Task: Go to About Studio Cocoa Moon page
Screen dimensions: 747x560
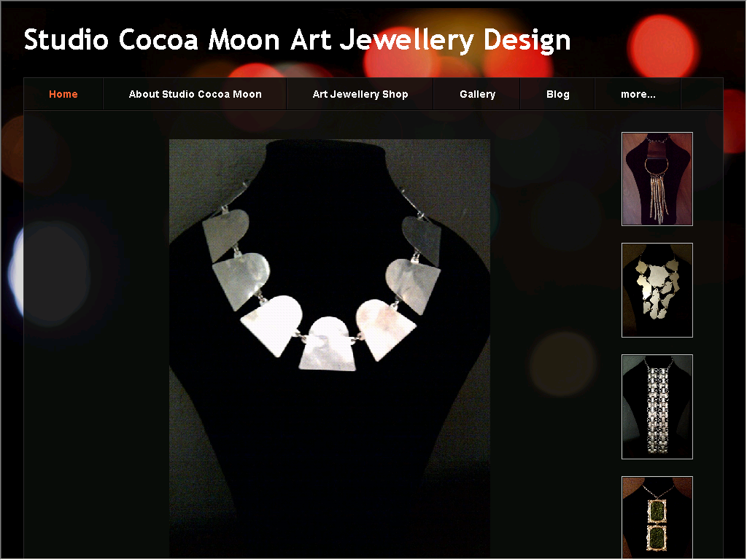Action: 195,94
